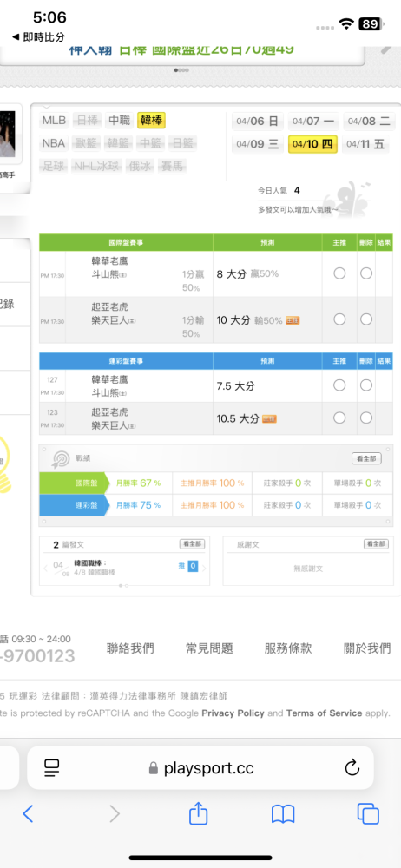Reload the playsport.cc page
Image resolution: width=401 pixels, height=868 pixels.
352,767
